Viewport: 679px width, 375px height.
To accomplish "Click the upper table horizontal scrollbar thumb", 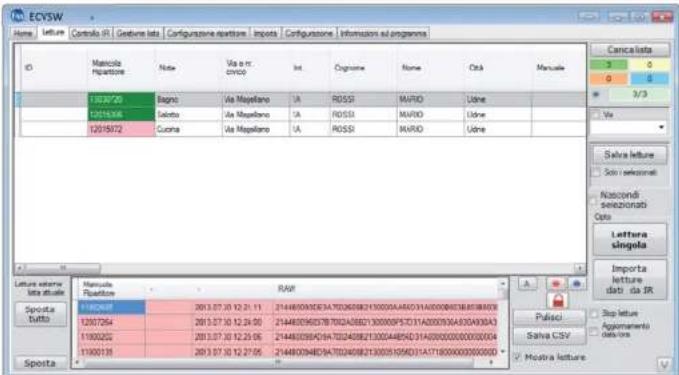I will pyautogui.click(x=62, y=268).
